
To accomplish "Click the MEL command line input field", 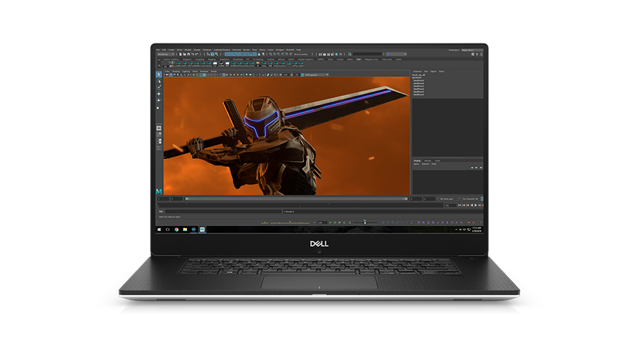I will (x=223, y=211).
